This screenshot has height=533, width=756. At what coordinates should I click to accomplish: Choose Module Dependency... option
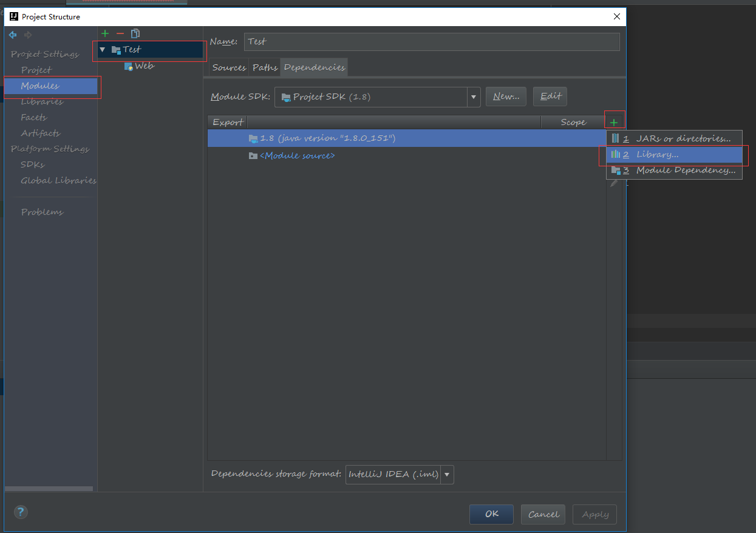coord(674,171)
